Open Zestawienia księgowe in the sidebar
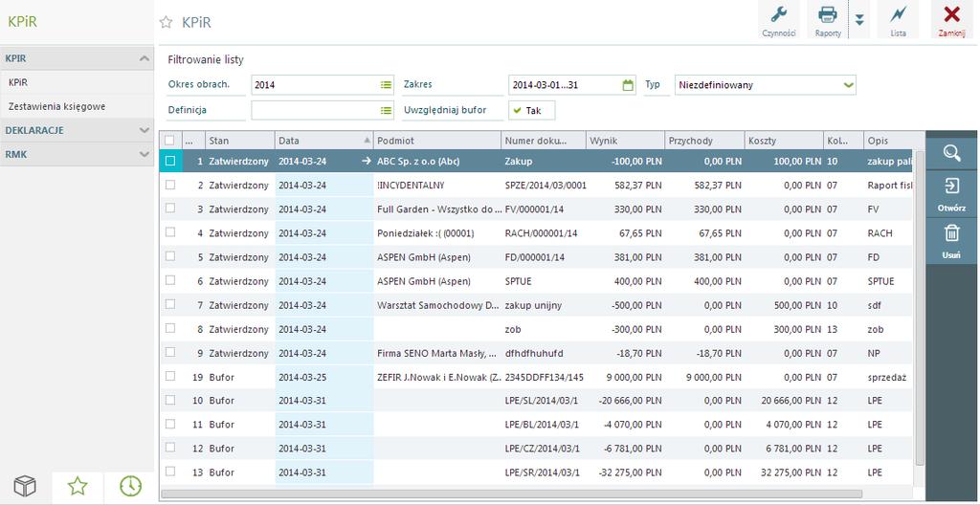 77,106
